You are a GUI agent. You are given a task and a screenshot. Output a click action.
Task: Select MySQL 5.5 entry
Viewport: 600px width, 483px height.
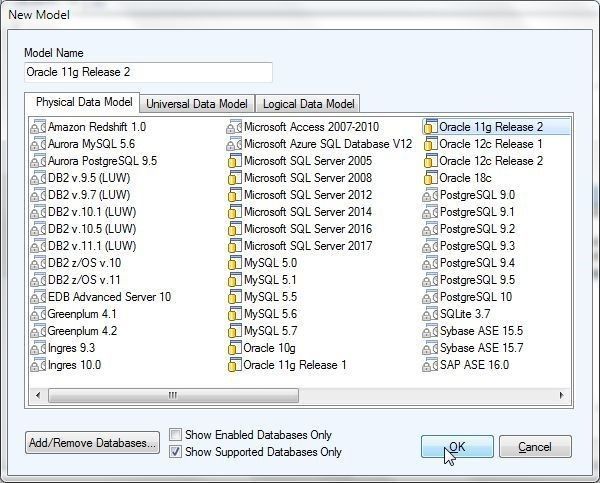click(262, 297)
